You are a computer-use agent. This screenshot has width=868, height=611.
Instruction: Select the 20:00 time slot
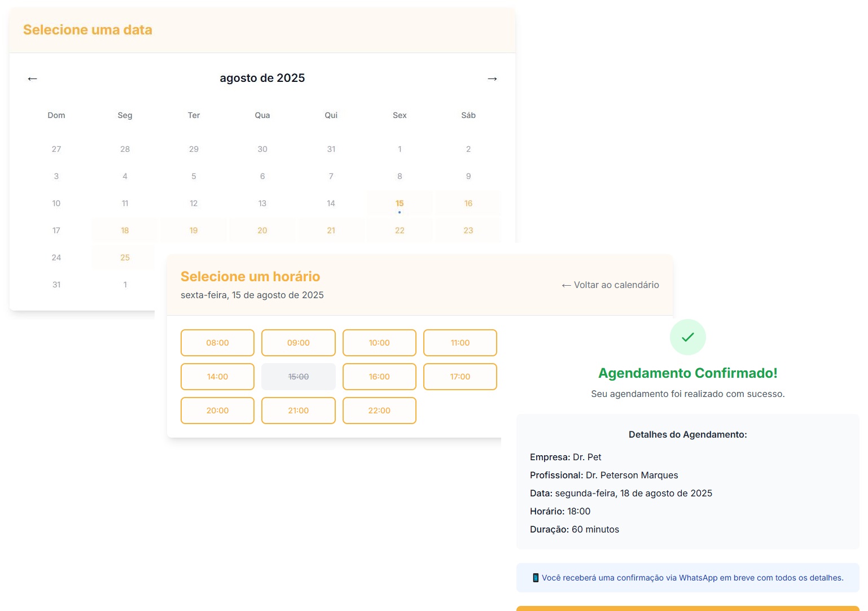pyautogui.click(x=217, y=411)
